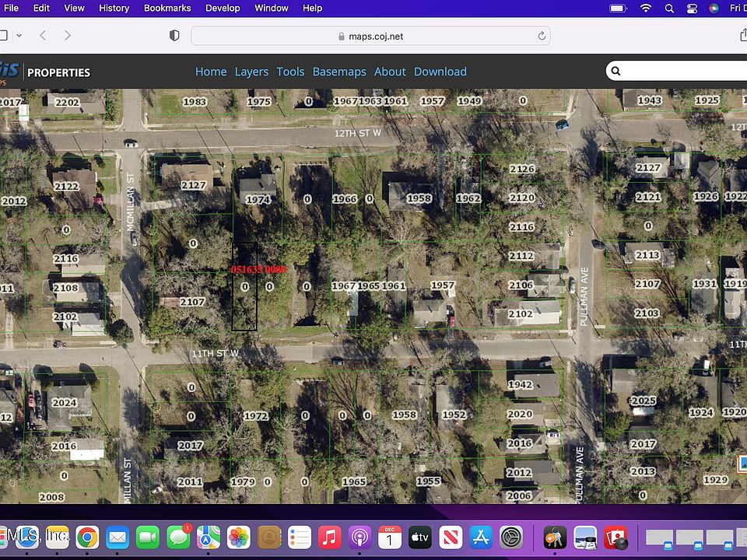Open the Bookmarks menu
The image size is (747, 560).
click(x=167, y=8)
